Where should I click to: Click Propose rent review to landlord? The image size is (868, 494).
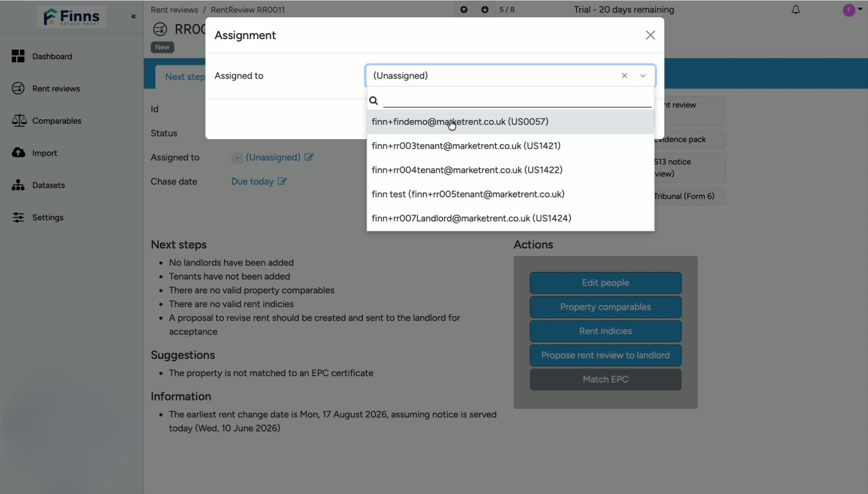(605, 355)
